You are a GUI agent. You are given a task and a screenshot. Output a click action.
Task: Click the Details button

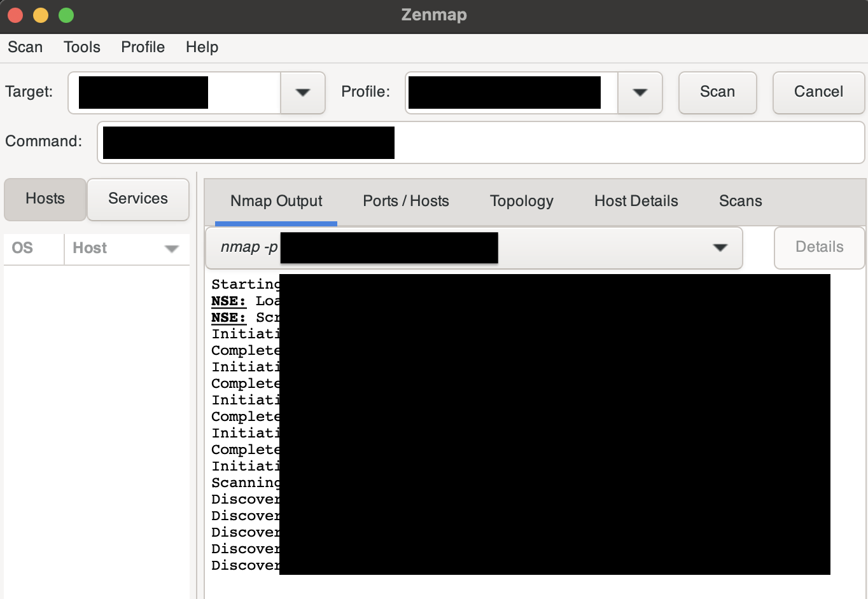820,247
